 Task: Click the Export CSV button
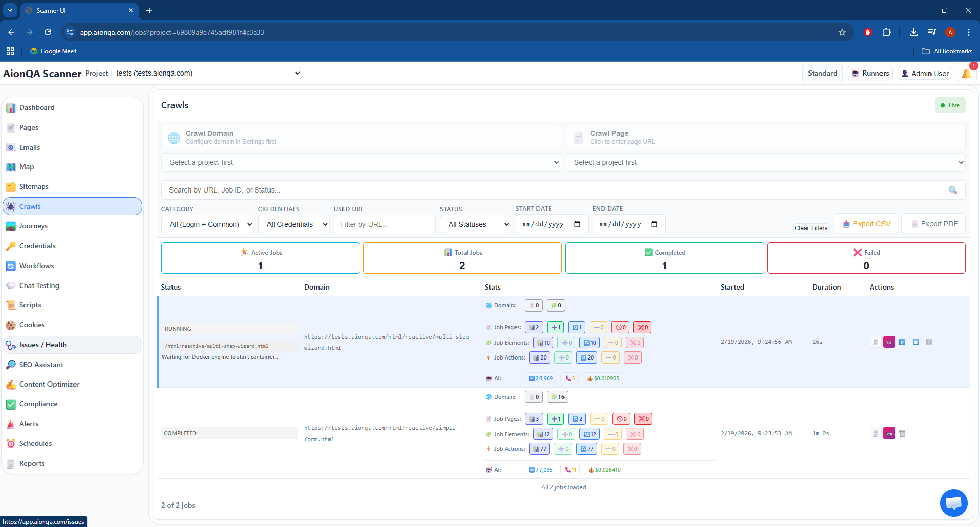click(x=866, y=224)
